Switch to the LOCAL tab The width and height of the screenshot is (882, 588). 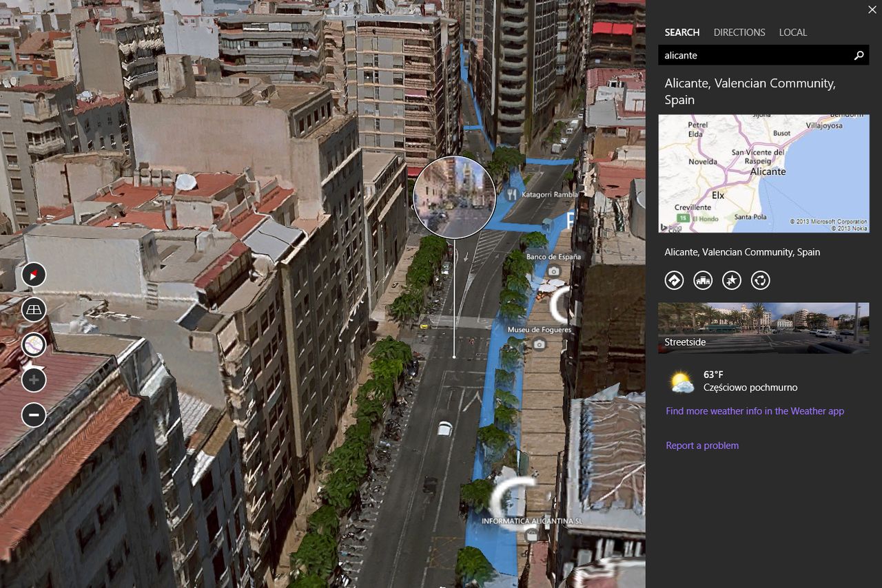(x=793, y=32)
